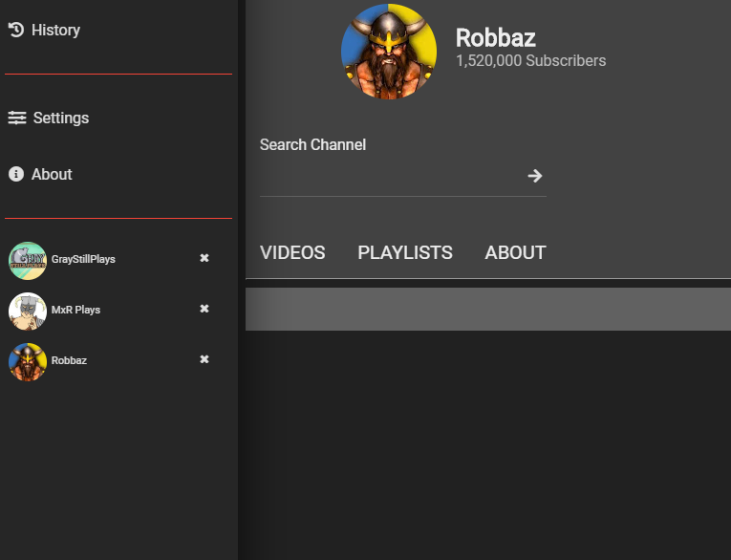Screen dimensions: 731x560
Task: Open the History page label
Action: [55, 30]
